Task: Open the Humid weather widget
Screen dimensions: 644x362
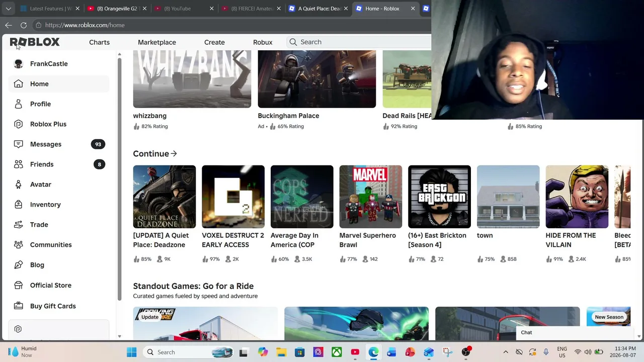Action: (x=23, y=352)
